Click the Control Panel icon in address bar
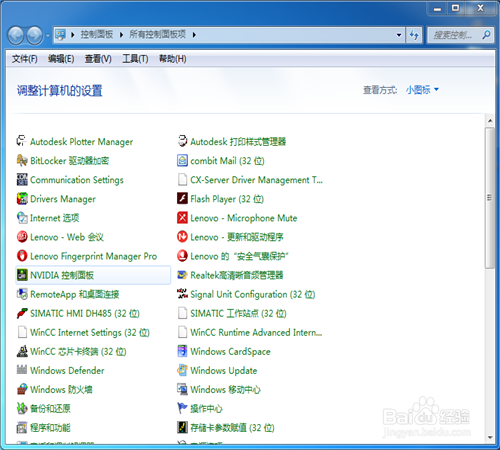Viewport: 500px width, 450px height. (61, 35)
